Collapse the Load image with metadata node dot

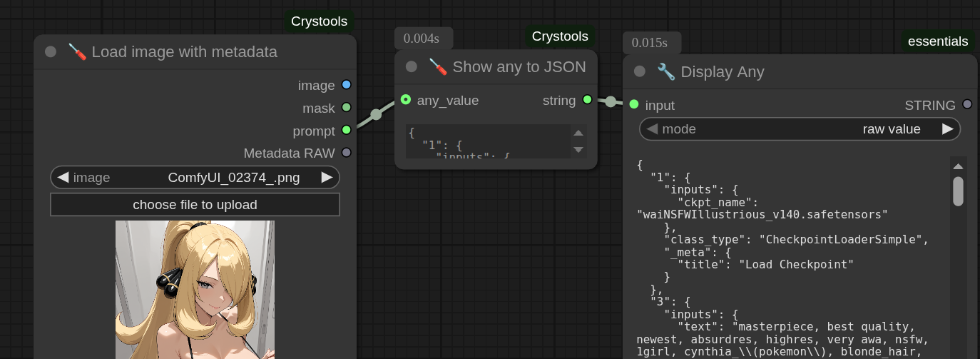(51, 51)
